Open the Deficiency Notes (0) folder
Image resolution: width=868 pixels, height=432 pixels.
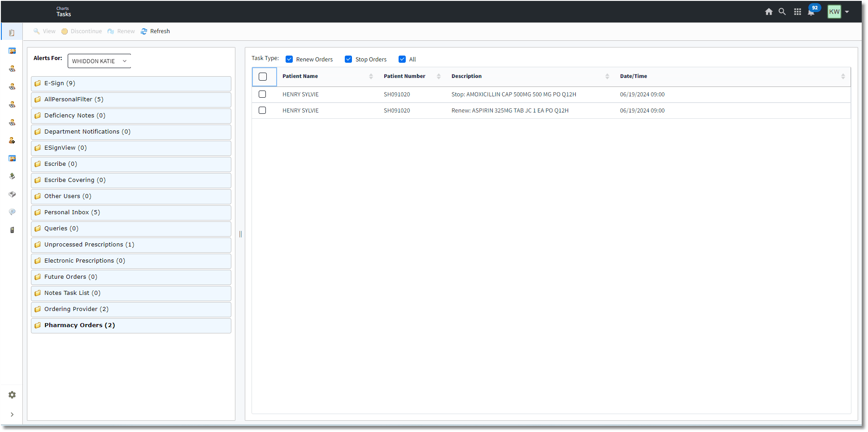click(131, 116)
